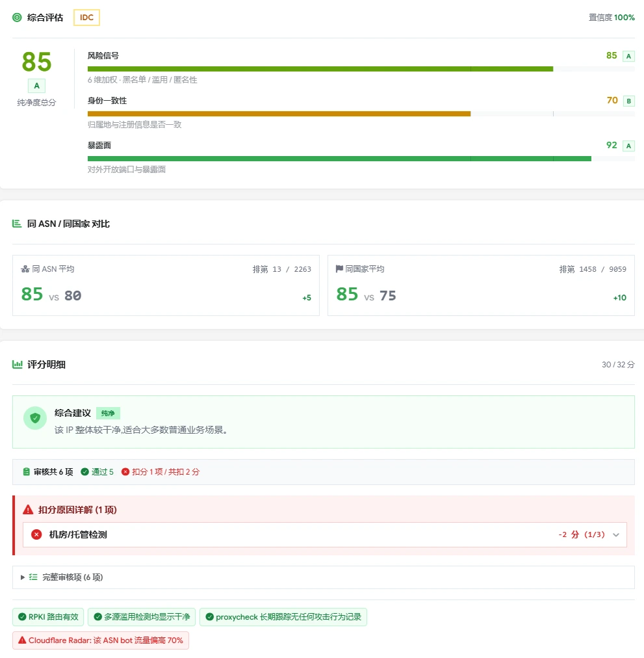Image resolution: width=644 pixels, height=658 pixels.
Task: Click the -2 分 (1/3) deduction text
Action: tap(582, 534)
